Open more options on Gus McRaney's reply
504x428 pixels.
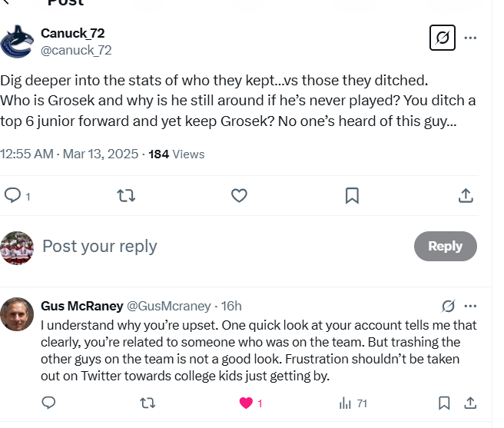pos(471,306)
